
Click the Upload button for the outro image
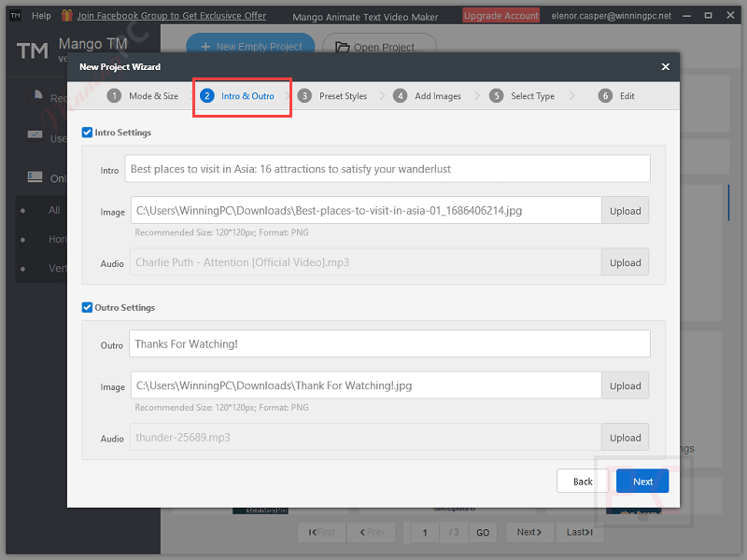tap(625, 385)
